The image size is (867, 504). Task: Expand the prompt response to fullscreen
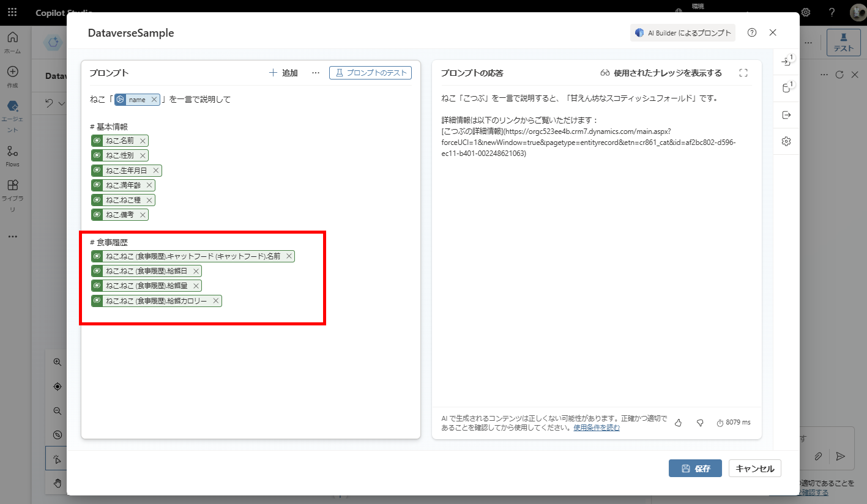click(x=744, y=72)
